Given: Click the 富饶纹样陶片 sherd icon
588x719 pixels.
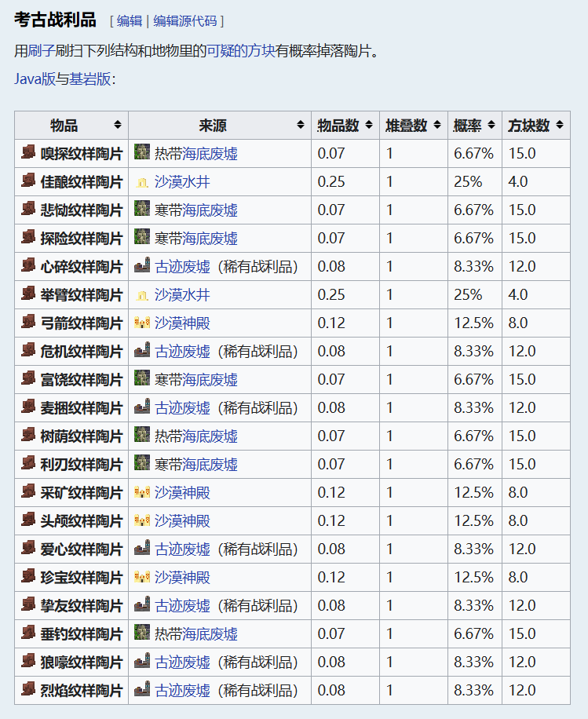Looking at the screenshot, I should click(x=28, y=378).
